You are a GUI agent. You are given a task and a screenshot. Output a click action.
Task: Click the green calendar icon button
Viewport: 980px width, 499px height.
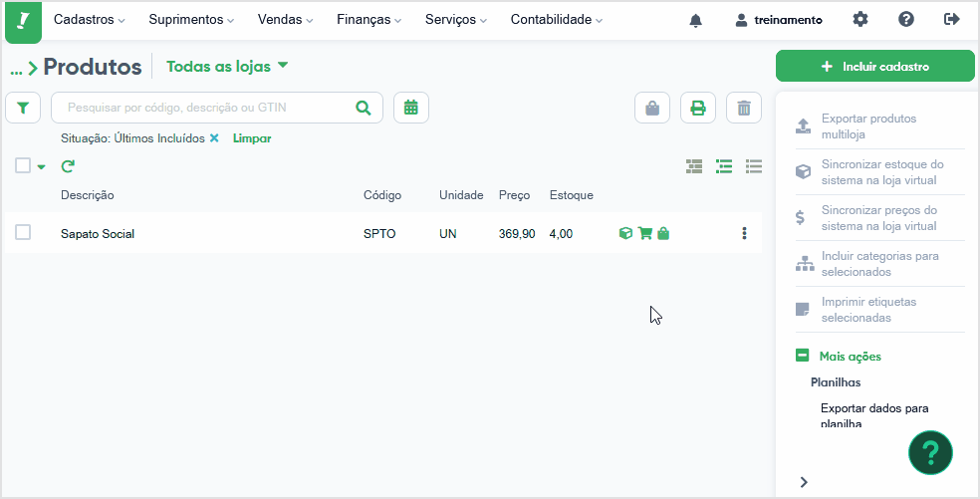point(410,108)
